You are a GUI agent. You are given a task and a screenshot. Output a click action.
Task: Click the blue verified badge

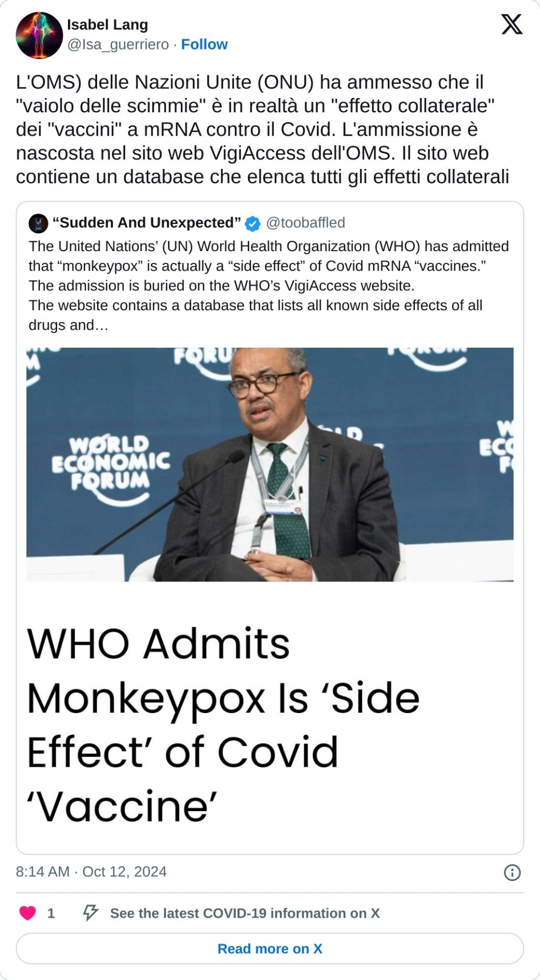coord(253,223)
